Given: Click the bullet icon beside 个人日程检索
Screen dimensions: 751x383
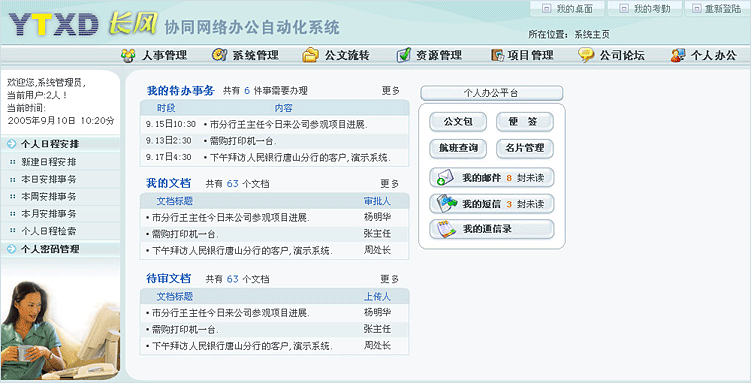Looking at the screenshot, I should pos(13,231).
